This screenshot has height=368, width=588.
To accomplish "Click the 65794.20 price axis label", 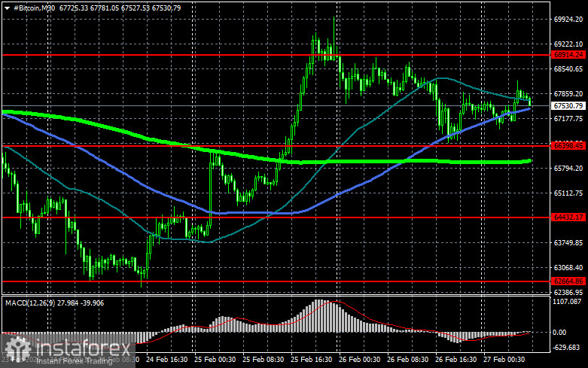I will pos(568,169).
